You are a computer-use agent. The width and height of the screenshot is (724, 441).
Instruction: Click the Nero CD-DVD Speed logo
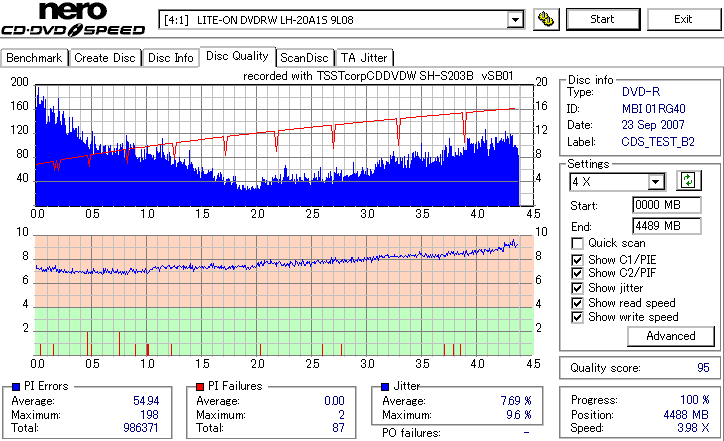click(73, 19)
